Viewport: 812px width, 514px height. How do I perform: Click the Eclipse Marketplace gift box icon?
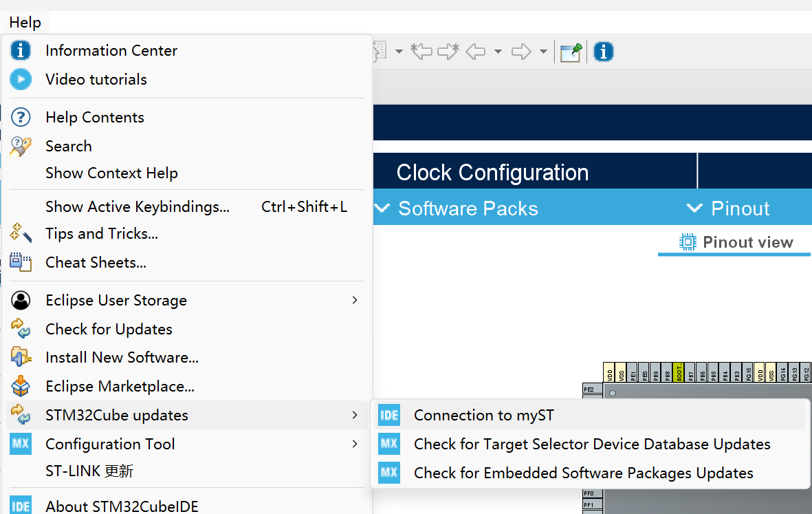[21, 386]
